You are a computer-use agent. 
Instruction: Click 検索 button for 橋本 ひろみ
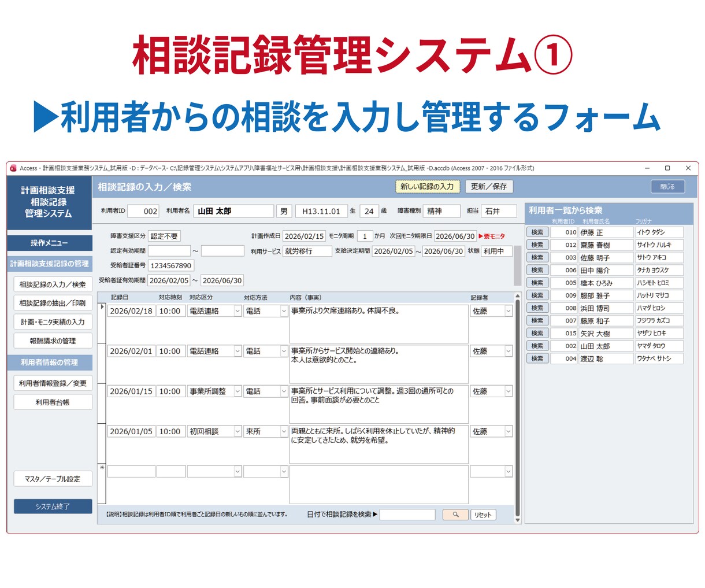(x=537, y=283)
